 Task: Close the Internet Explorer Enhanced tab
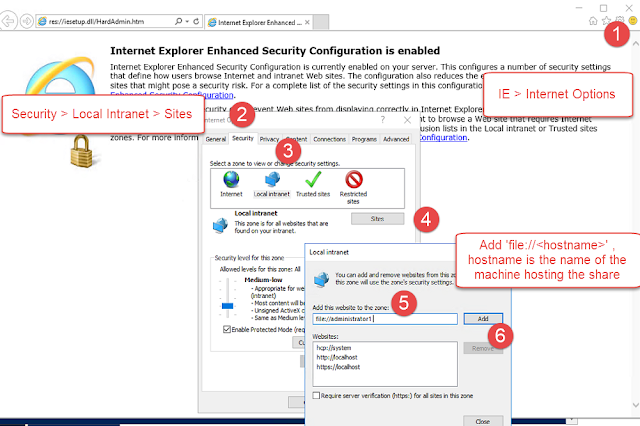click(307, 22)
